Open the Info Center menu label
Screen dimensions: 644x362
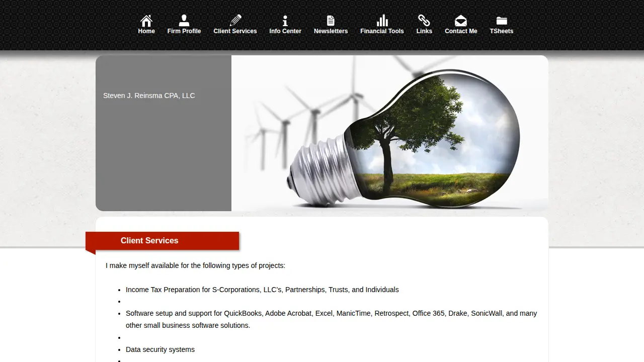[x=285, y=31]
